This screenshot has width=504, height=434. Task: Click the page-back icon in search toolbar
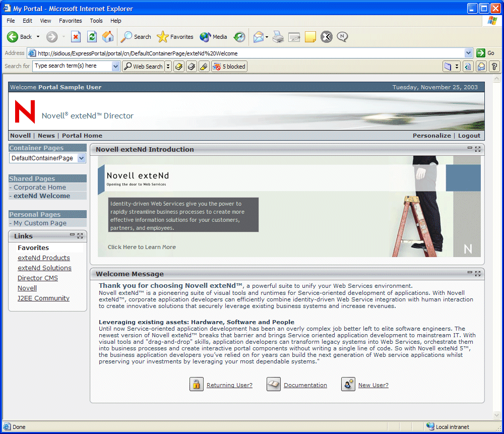(x=468, y=67)
